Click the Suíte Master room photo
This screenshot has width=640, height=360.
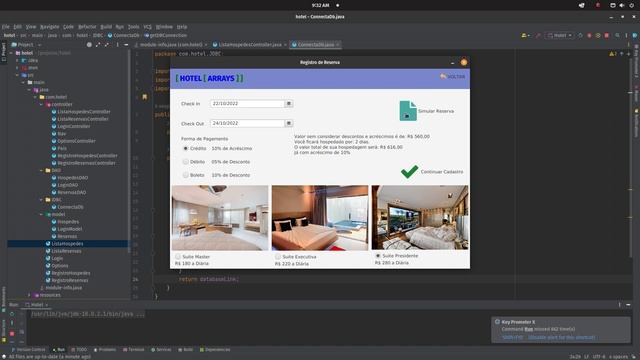(x=220, y=218)
